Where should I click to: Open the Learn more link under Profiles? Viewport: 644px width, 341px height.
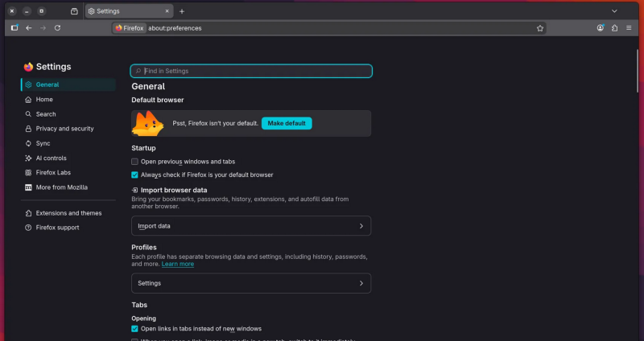coord(178,264)
